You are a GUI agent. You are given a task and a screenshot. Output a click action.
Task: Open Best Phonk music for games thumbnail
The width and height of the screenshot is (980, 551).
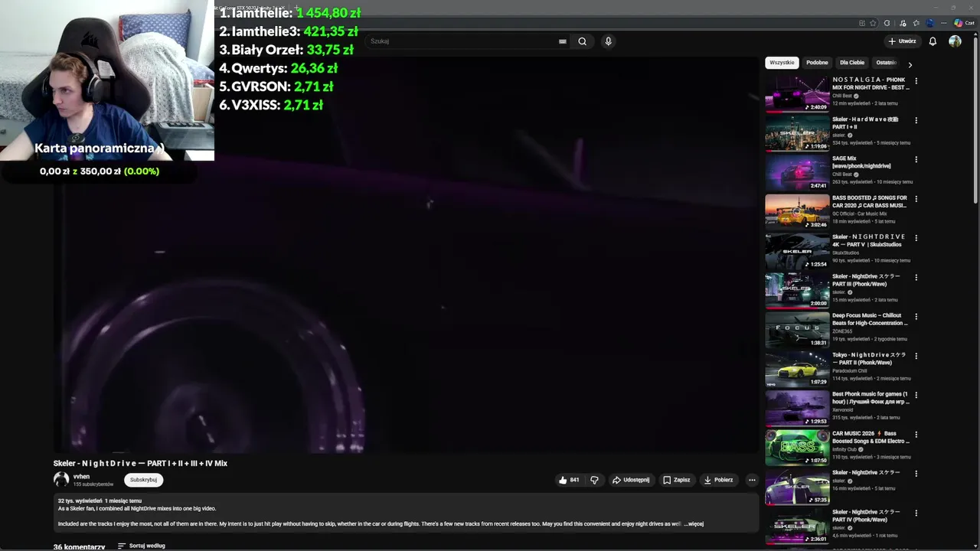(x=797, y=408)
